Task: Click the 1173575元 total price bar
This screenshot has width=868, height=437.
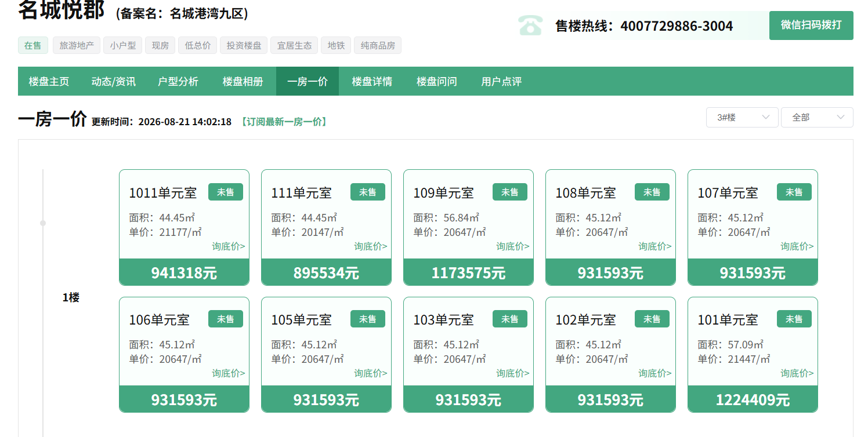Action: [468, 272]
